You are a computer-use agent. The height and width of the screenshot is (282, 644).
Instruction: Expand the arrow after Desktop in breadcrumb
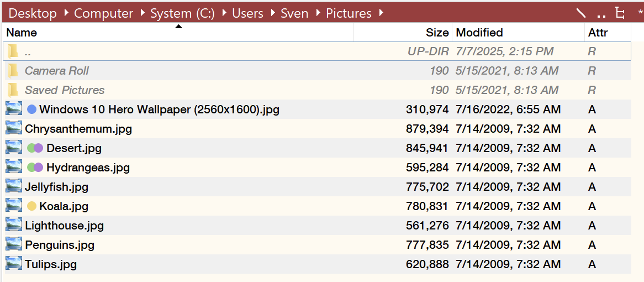point(66,13)
